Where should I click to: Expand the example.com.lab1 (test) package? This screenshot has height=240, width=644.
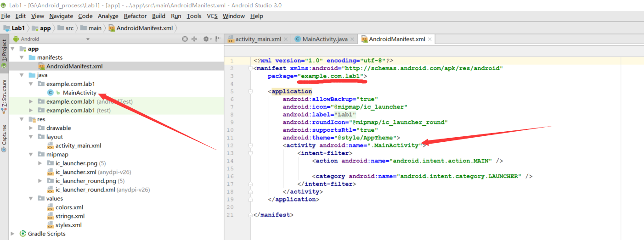pos(31,111)
